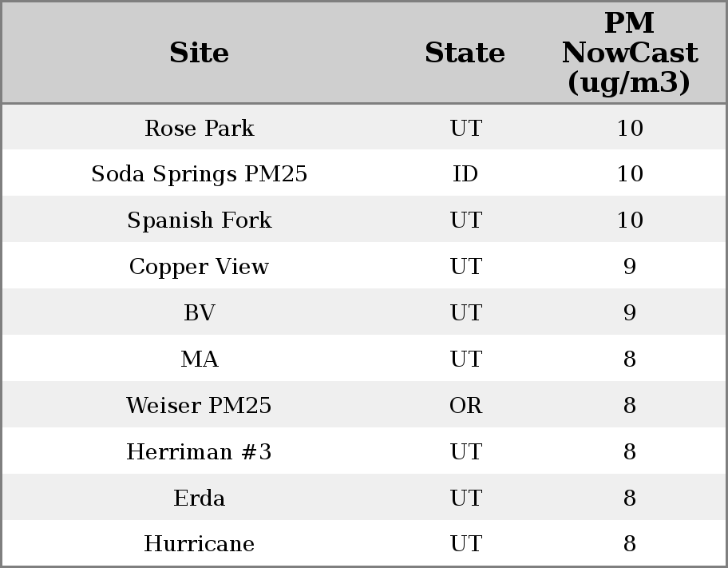Screen dimensions: 728x568
Task: Click the Spanish Fork site name
Action: [x=200, y=220]
